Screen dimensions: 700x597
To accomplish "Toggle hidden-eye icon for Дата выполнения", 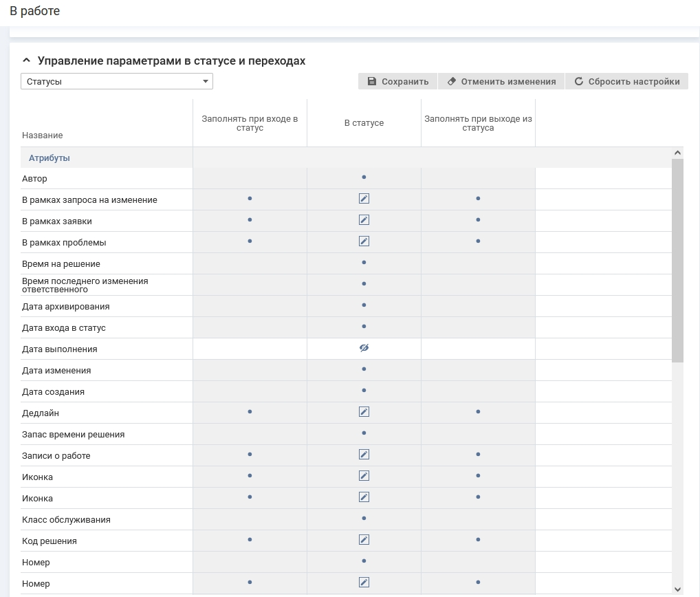I will 364,348.
